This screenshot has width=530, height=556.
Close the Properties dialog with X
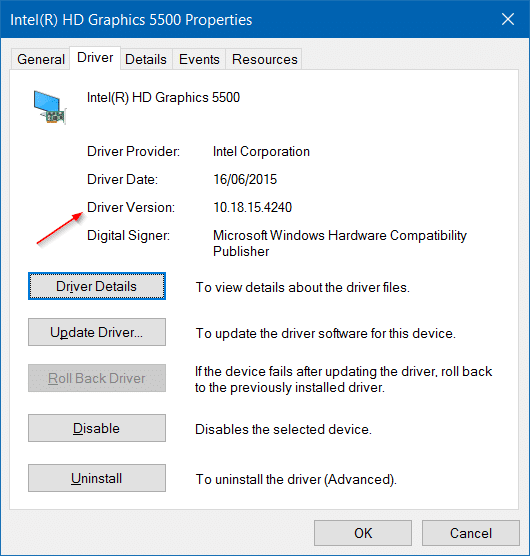click(508, 19)
